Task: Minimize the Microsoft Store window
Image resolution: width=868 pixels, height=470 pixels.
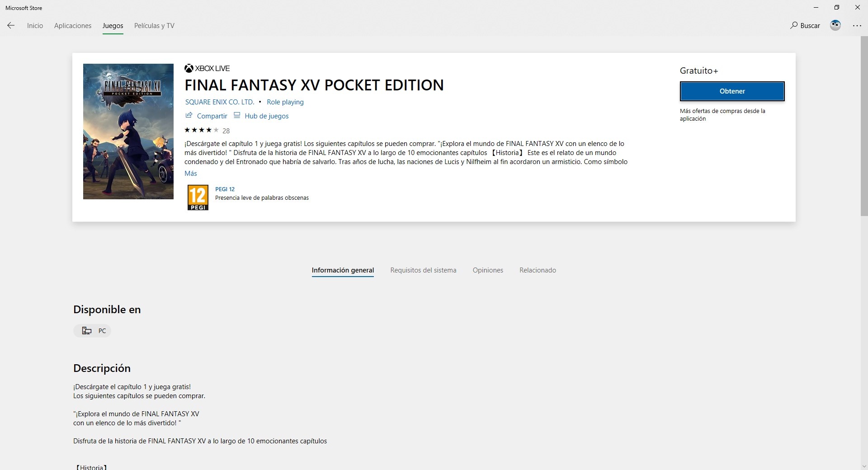Action: click(816, 8)
